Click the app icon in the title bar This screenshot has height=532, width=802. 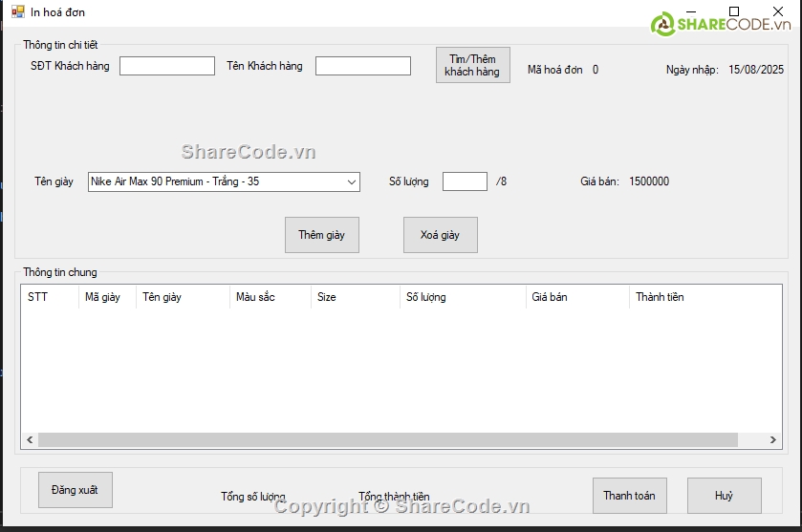tap(18, 11)
